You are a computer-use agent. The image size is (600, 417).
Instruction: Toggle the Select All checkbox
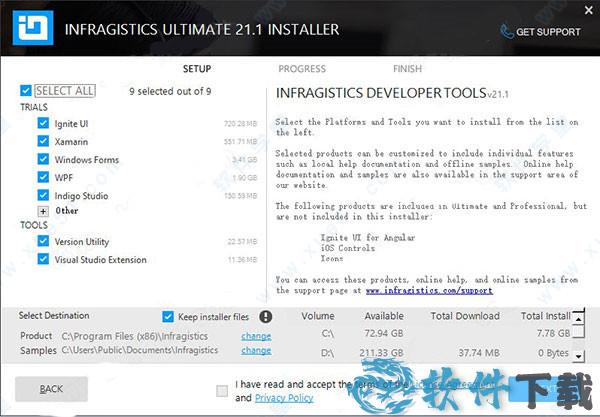click(26, 91)
